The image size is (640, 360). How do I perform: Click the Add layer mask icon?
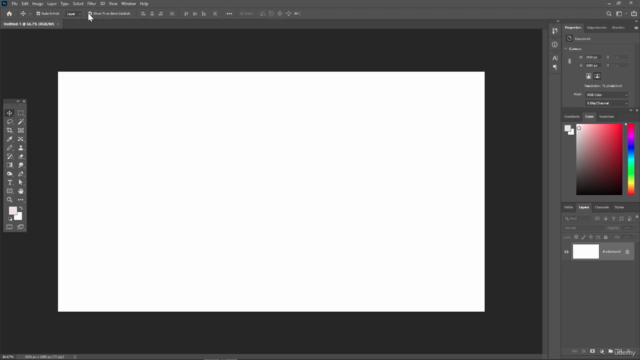click(x=592, y=351)
